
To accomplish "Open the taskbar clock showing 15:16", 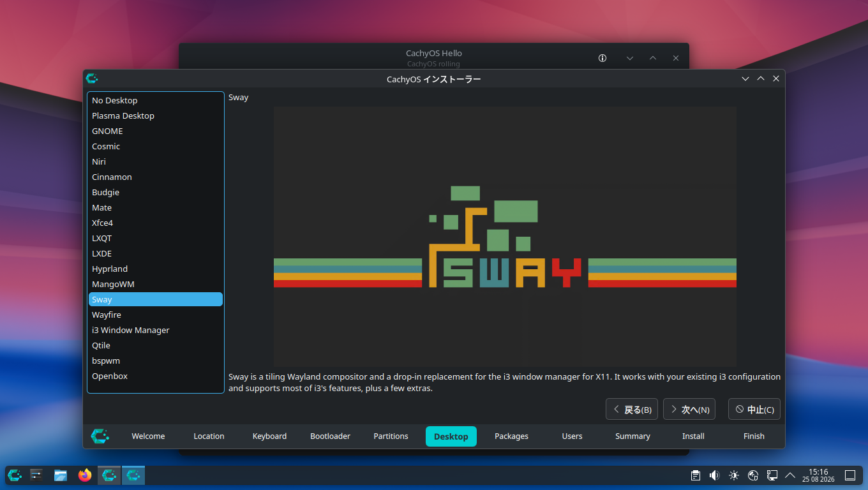I will click(x=818, y=475).
